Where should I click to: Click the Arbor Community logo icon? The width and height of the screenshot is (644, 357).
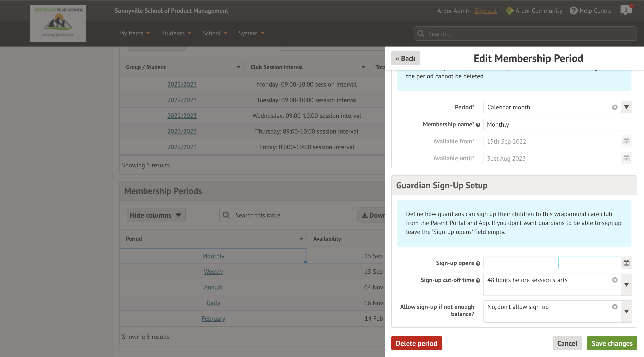tap(509, 11)
